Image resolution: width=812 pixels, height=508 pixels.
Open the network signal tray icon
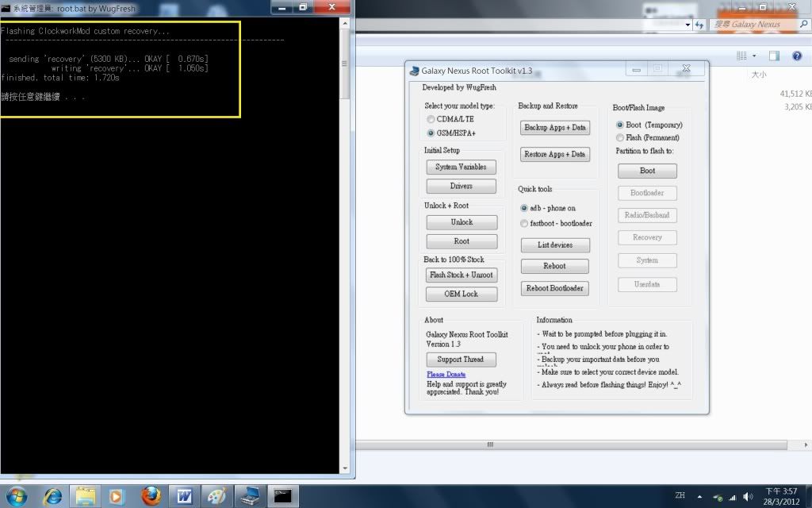[732, 497]
